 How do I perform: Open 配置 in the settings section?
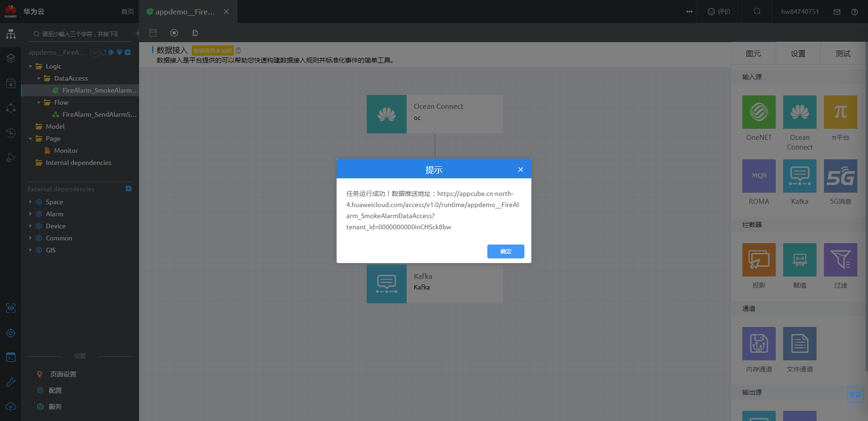click(55, 390)
